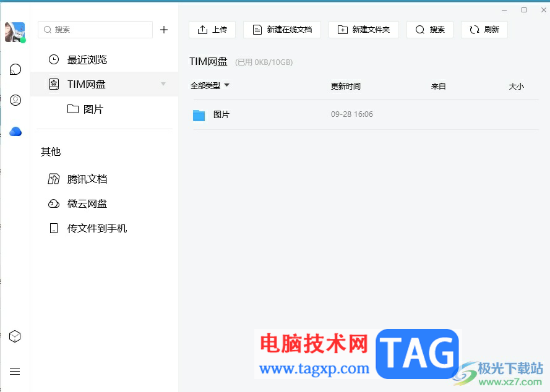Open the chat messages icon in sidebar

15,69
